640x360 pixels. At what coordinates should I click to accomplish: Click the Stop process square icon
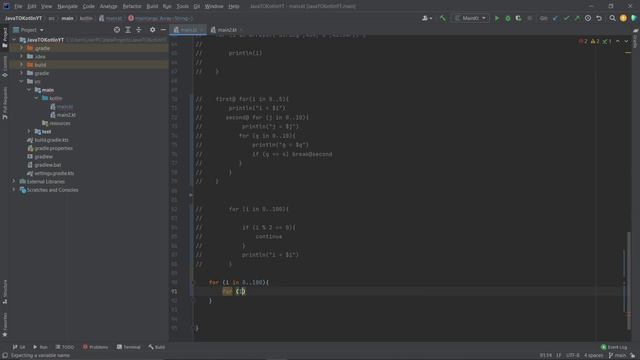pos(529,18)
